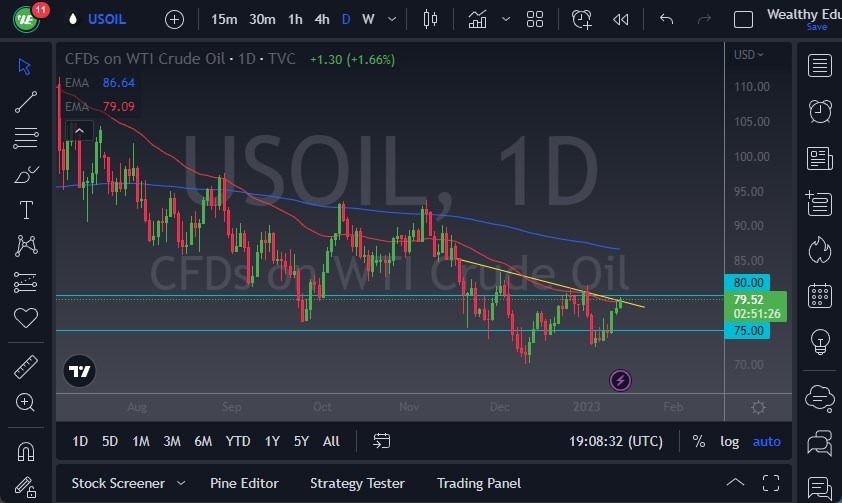Open the indicators chart icon
Screen dimensions: 842x503
coord(478,19)
